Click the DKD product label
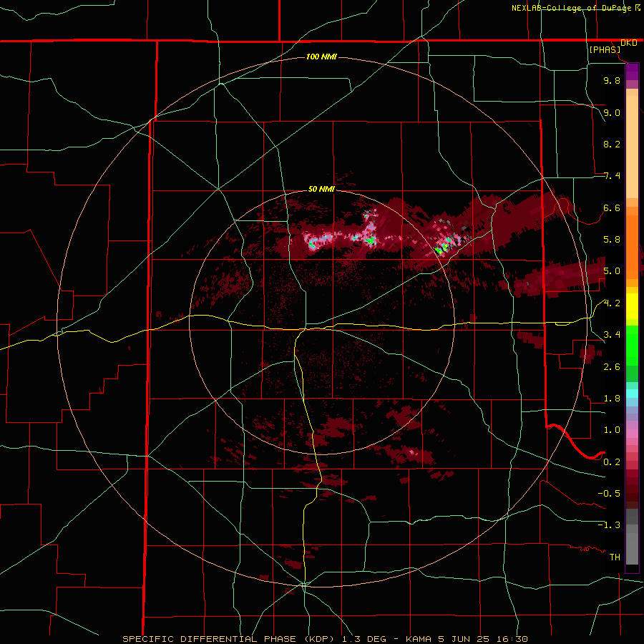The image size is (644, 644). (629, 43)
